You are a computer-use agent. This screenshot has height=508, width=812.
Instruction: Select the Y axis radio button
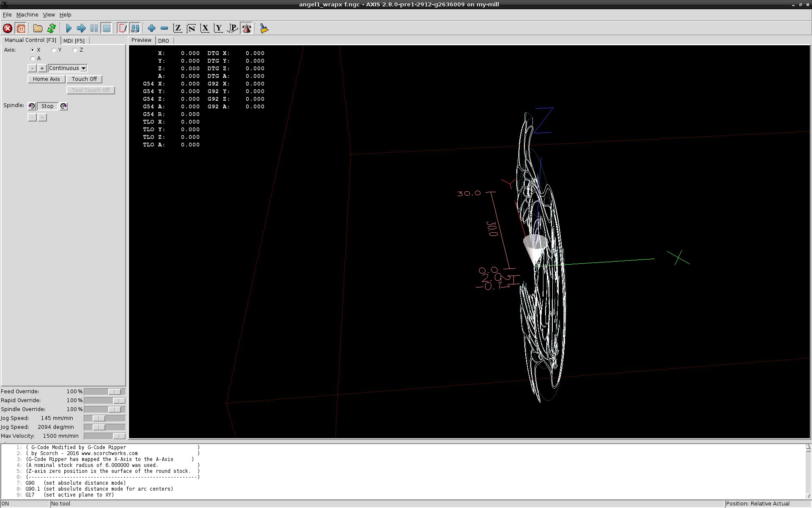(54, 50)
